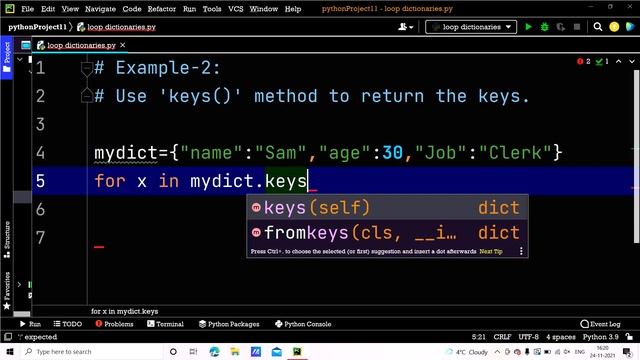This screenshot has height=360, width=640.
Task: Open Task View in taskbar
Action: 193,351
